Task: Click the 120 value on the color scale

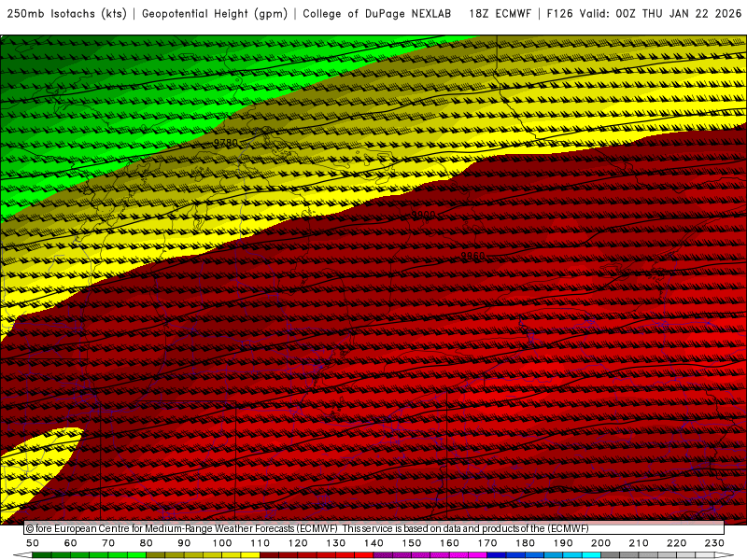Action: coord(298,543)
